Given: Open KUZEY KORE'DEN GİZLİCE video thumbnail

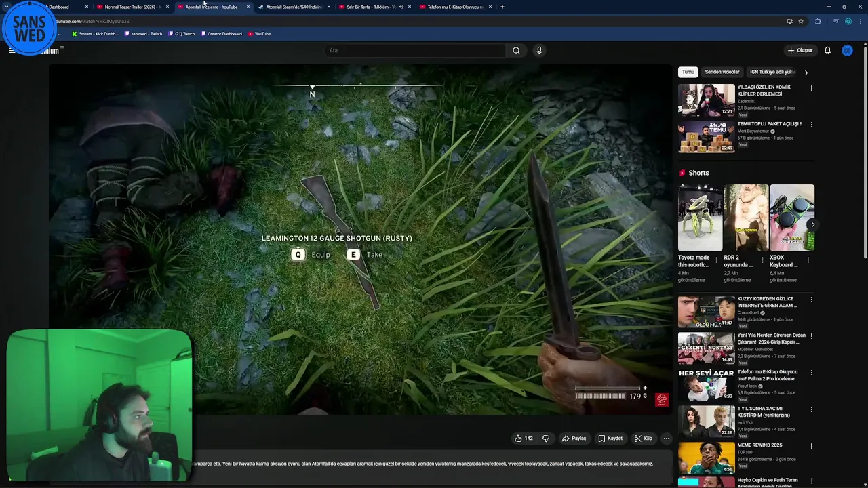Looking at the screenshot, I should coord(706,312).
